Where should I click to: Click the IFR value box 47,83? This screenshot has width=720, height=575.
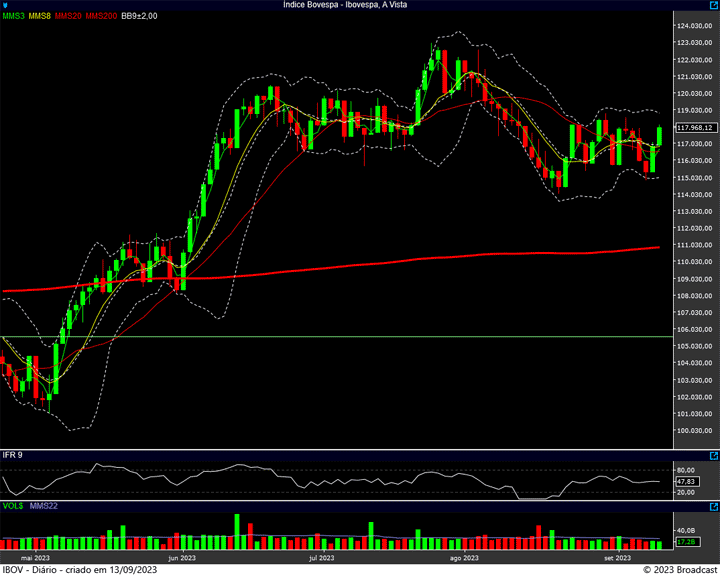[685, 481]
